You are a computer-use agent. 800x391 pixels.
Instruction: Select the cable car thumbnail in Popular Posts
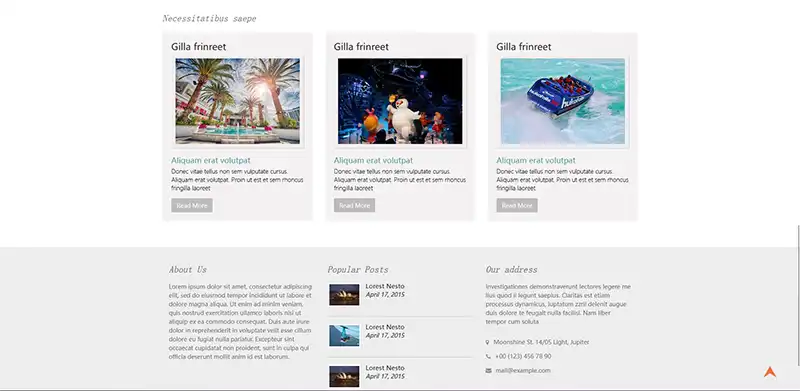344,336
